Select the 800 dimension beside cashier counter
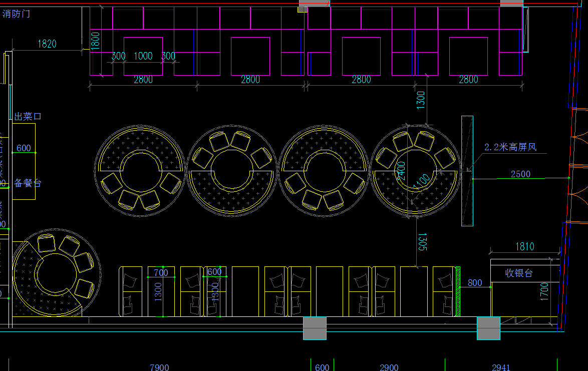This screenshot has width=588, height=371. coord(475,283)
